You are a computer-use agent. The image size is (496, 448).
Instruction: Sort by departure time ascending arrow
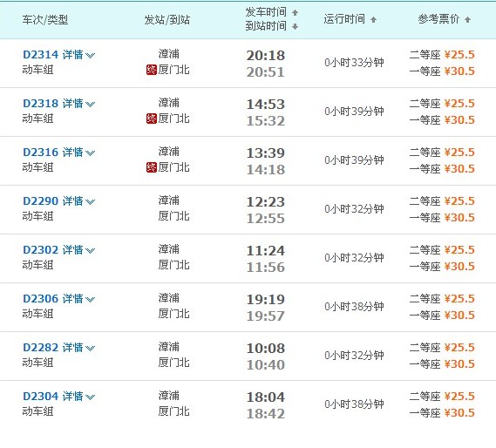[295, 13]
